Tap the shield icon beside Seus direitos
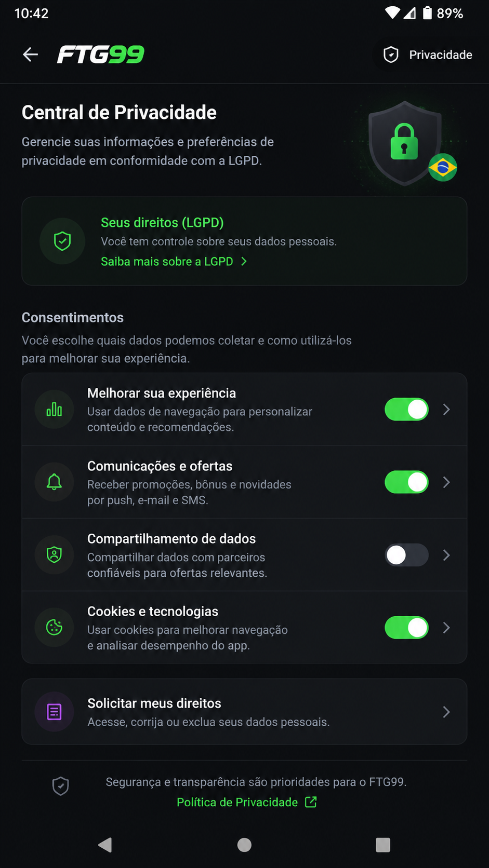This screenshot has height=868, width=489. (62, 241)
